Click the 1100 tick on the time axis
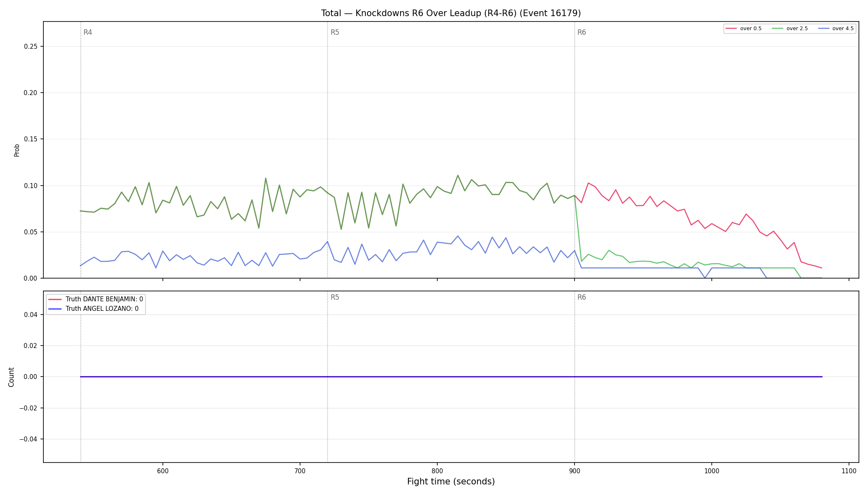 (849, 471)
